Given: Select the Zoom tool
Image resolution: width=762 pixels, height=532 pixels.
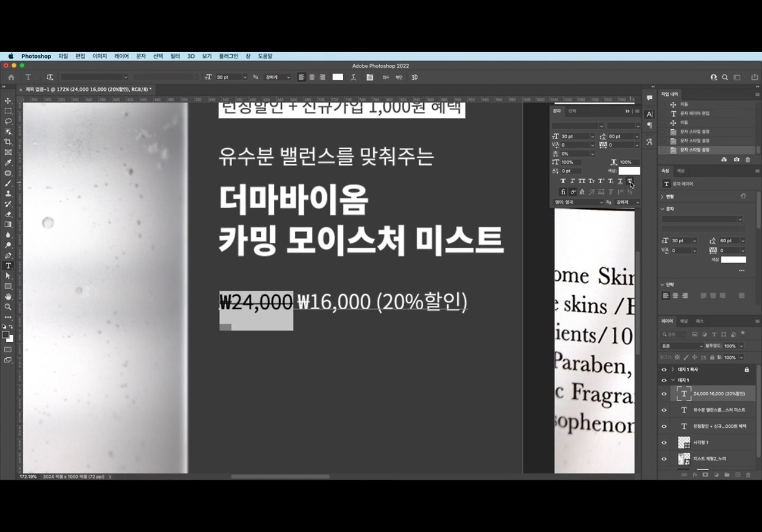Looking at the screenshot, I should (x=8, y=306).
